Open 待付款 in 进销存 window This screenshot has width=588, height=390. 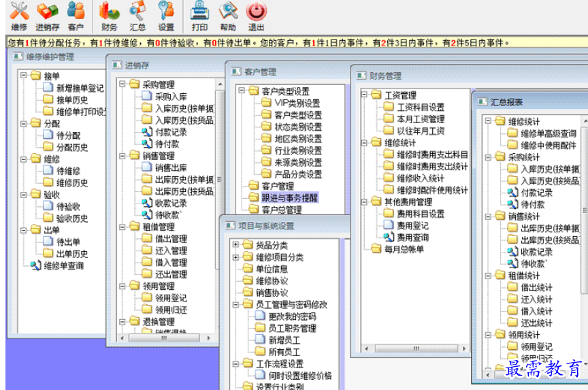pyautogui.click(x=161, y=144)
